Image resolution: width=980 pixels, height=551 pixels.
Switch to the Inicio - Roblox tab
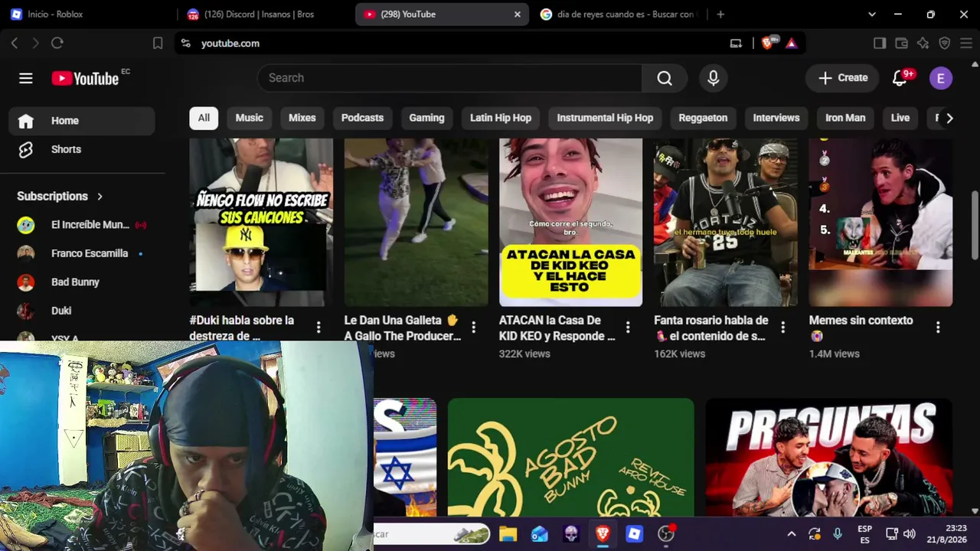point(90,14)
